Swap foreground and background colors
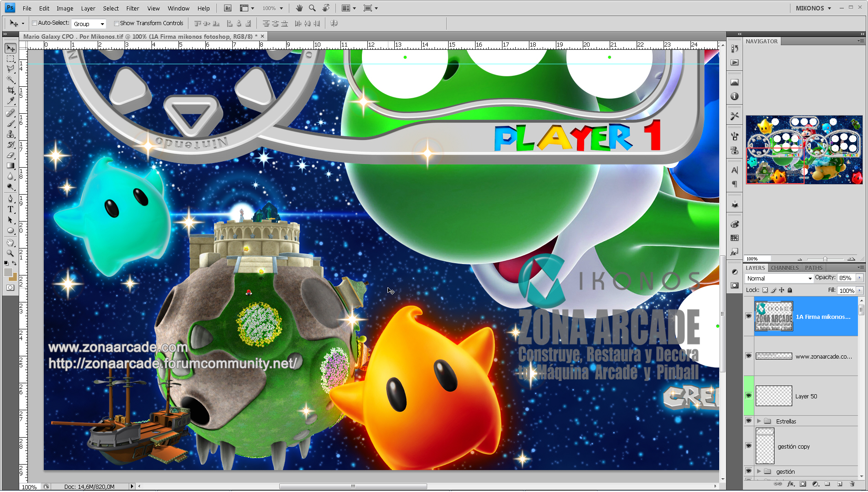This screenshot has width=868, height=492. click(15, 263)
